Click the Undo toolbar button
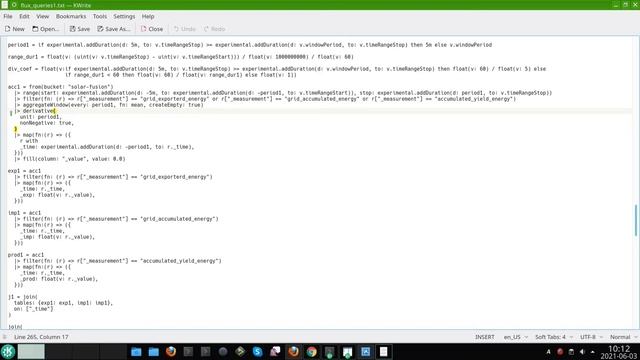The height and width of the screenshot is (360, 640). (184, 29)
